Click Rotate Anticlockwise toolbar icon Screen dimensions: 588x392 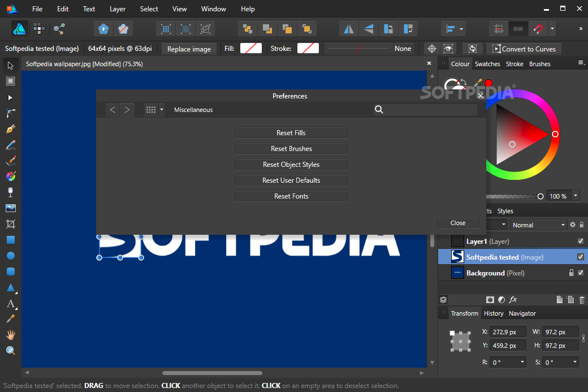(388, 29)
